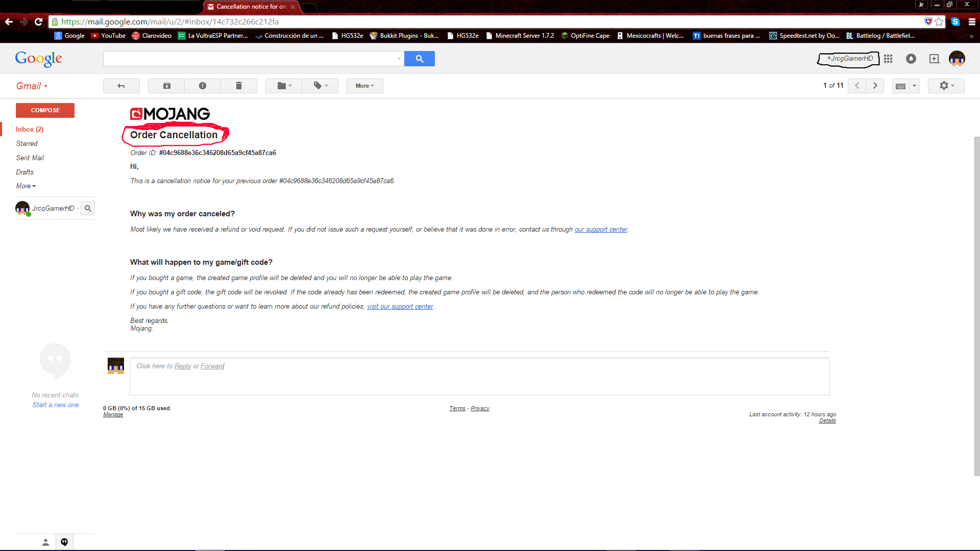Image resolution: width=980 pixels, height=551 pixels.
Task: Reload the page with the refresh icon
Action: click(x=38, y=22)
